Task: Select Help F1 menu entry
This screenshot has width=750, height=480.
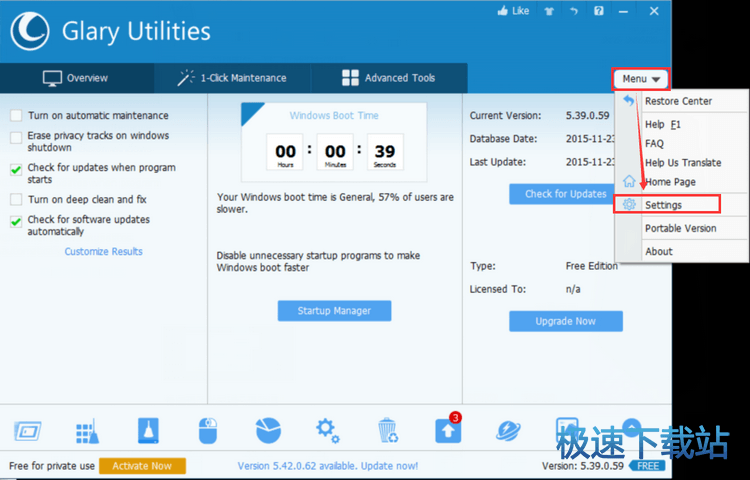Action: click(682, 124)
